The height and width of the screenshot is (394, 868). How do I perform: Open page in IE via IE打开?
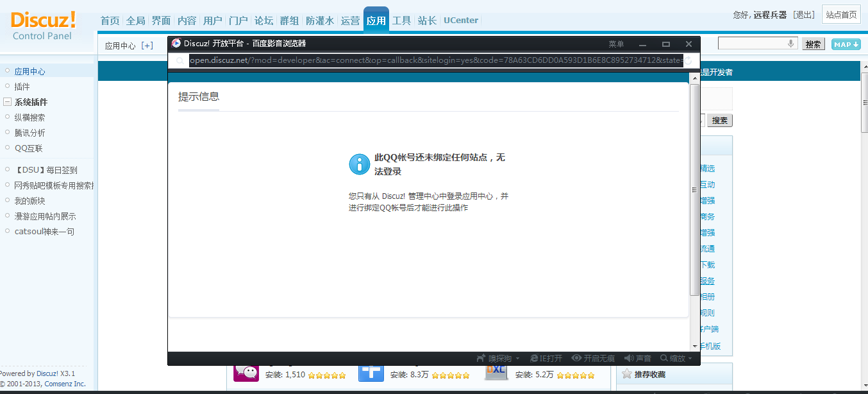(x=546, y=358)
